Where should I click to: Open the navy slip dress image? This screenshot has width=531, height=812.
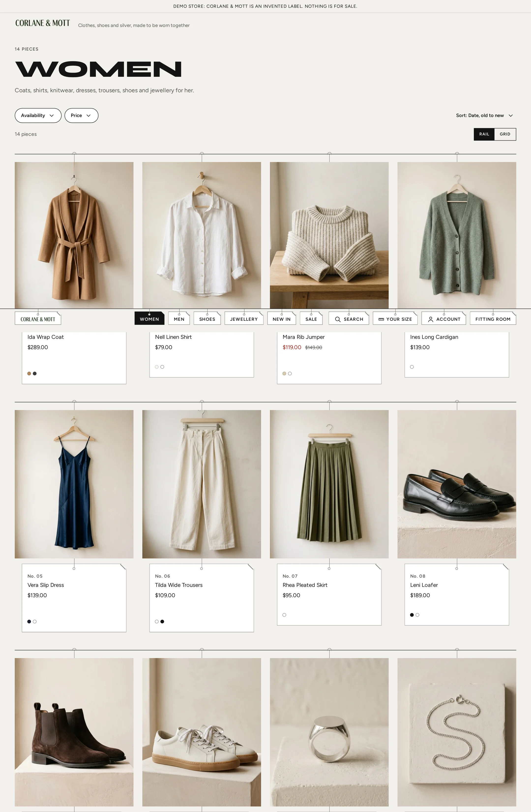tap(74, 484)
